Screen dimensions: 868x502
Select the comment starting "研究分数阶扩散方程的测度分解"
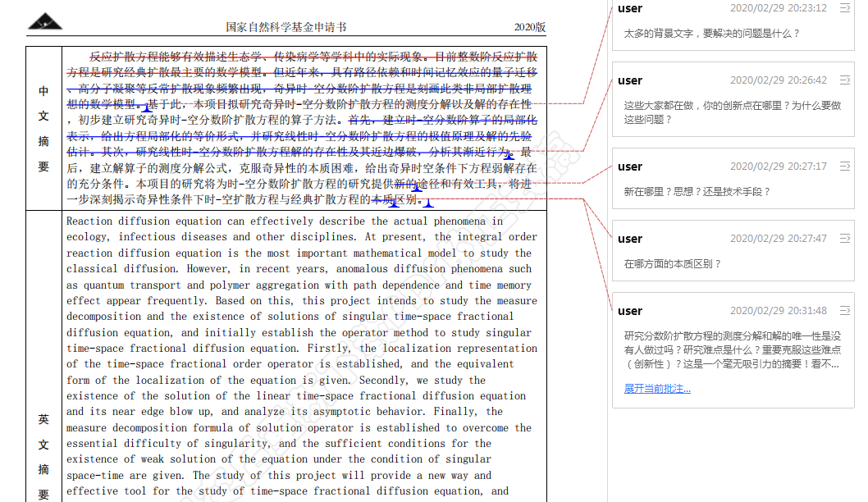pos(732,349)
